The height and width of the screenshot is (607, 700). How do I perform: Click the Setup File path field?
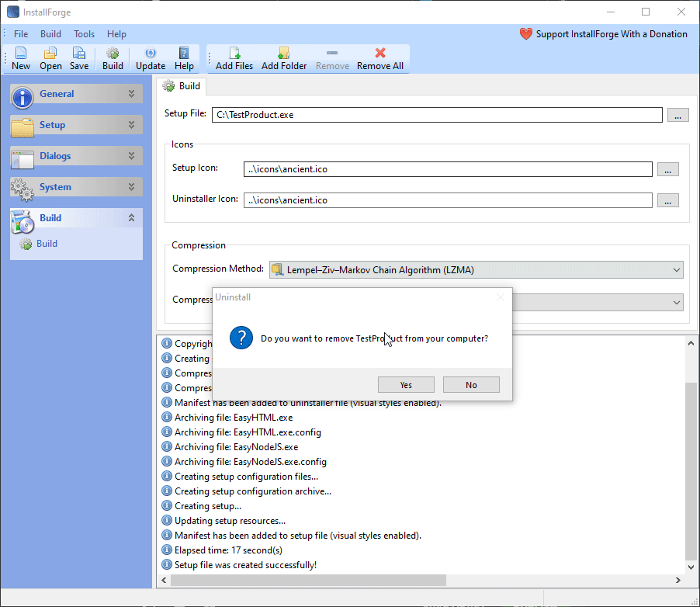coord(437,115)
